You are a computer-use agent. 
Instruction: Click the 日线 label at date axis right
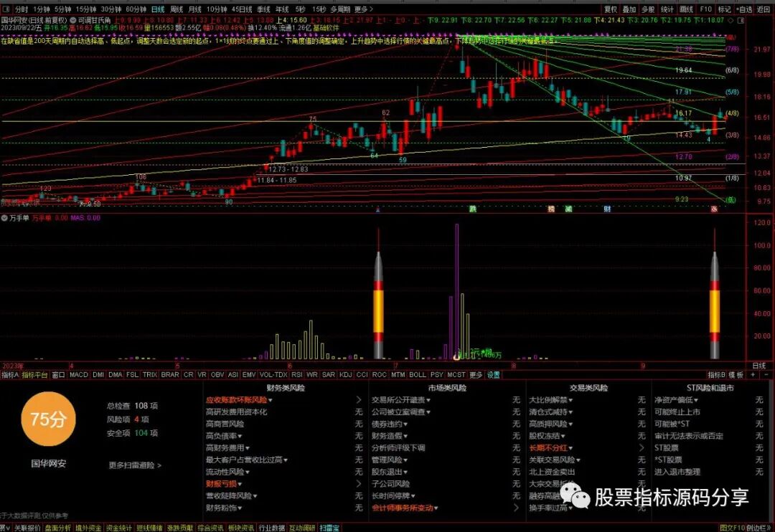pos(758,366)
